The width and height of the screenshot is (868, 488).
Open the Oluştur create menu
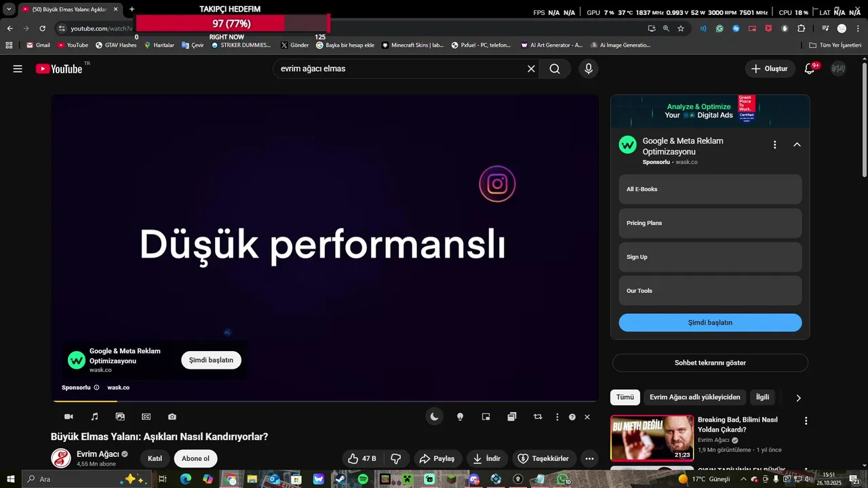pyautogui.click(x=770, y=68)
